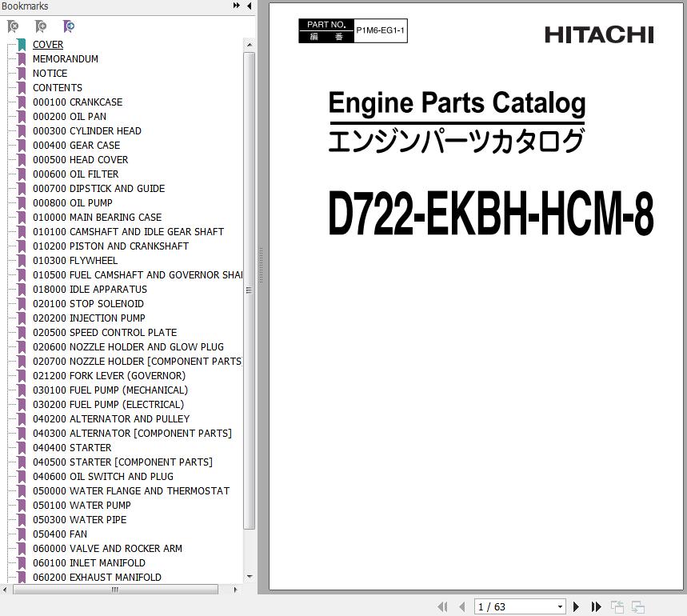Select bookmark "050100 WATER PUMP"
This screenshot has width=687, height=616.
pyautogui.click(x=82, y=506)
